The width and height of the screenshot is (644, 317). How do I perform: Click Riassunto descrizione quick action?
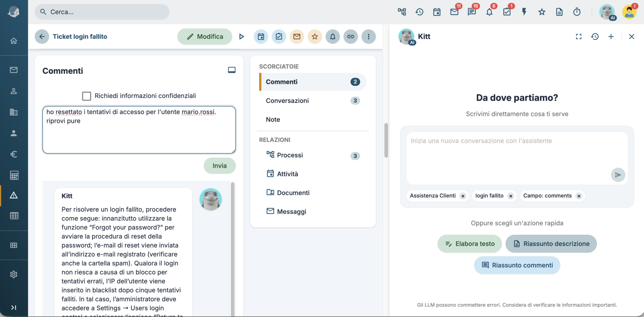551,244
